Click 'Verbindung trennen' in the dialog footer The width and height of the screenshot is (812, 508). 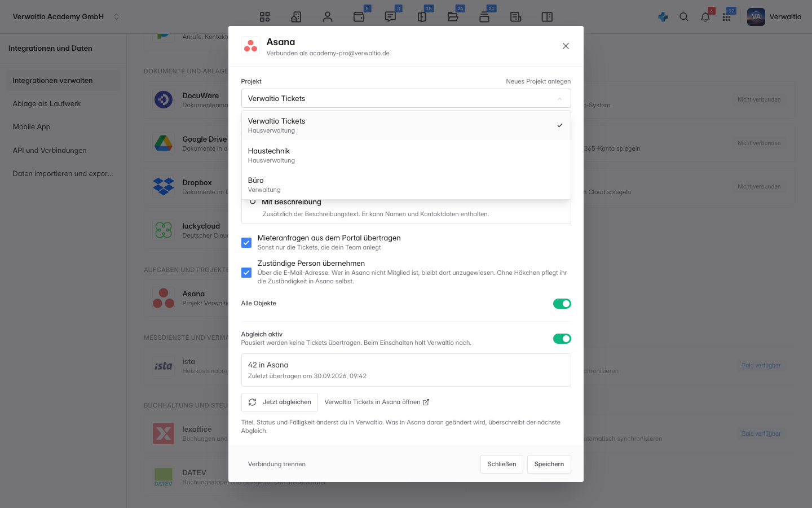[x=277, y=464]
